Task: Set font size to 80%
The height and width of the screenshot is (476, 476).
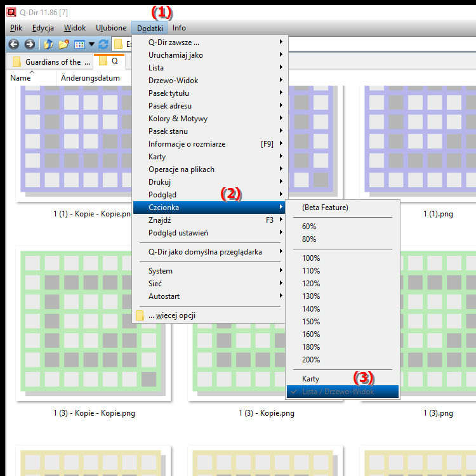Action: (343, 239)
